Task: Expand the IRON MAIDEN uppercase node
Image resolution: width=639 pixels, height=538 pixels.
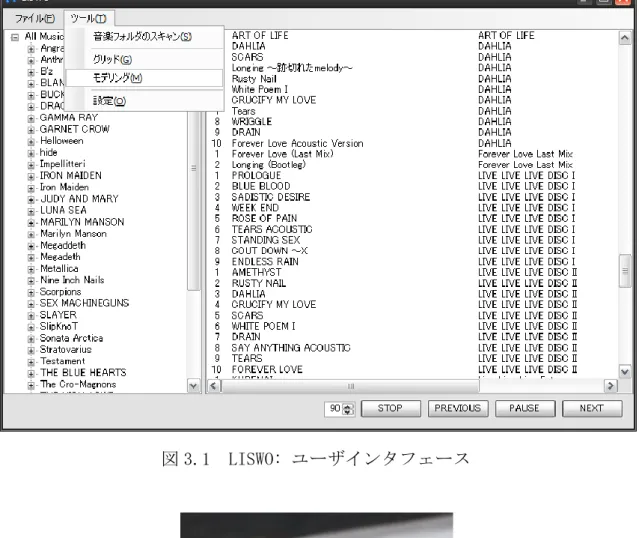Action: point(31,176)
